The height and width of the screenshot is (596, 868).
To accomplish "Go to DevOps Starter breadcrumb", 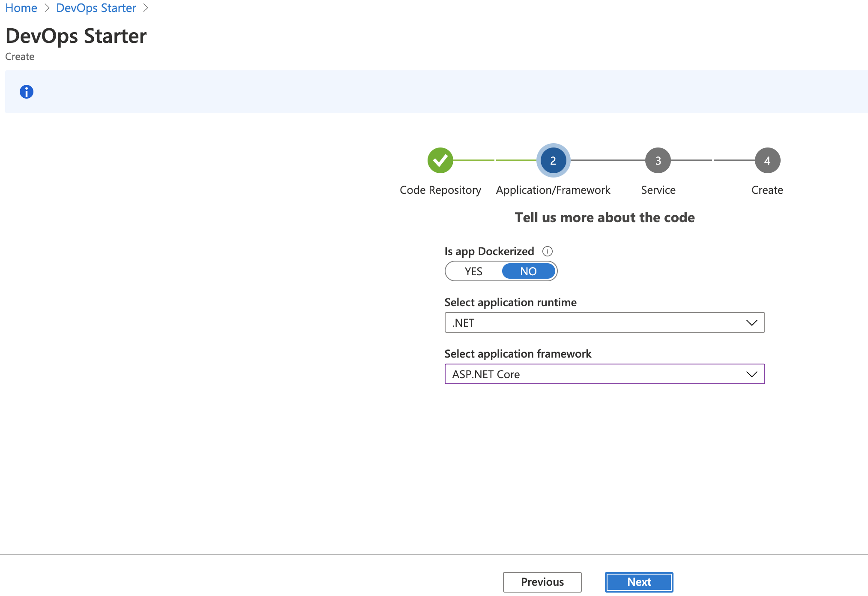I will pos(96,8).
